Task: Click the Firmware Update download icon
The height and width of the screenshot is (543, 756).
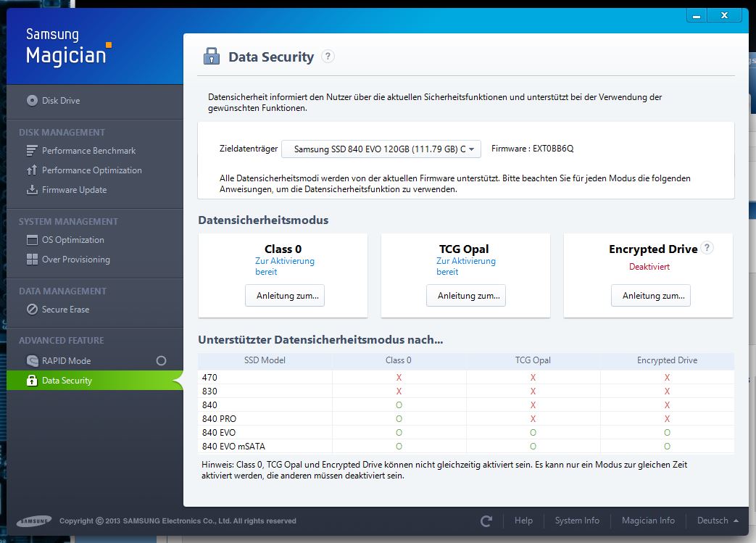Action: coord(32,189)
